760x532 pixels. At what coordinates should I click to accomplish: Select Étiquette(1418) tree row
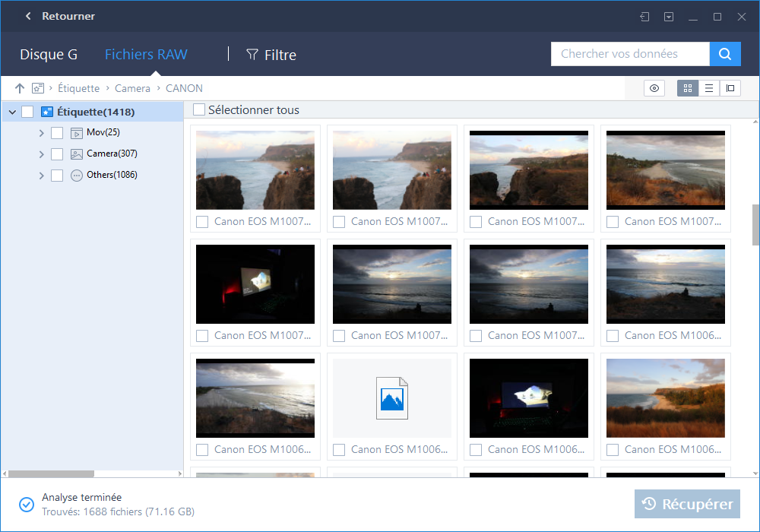tap(93, 112)
